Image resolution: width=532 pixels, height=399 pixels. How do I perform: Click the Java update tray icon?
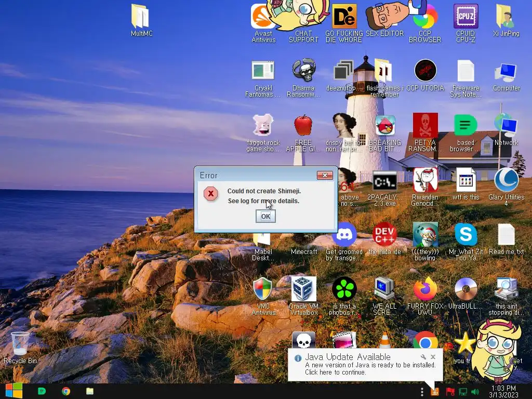point(434,392)
